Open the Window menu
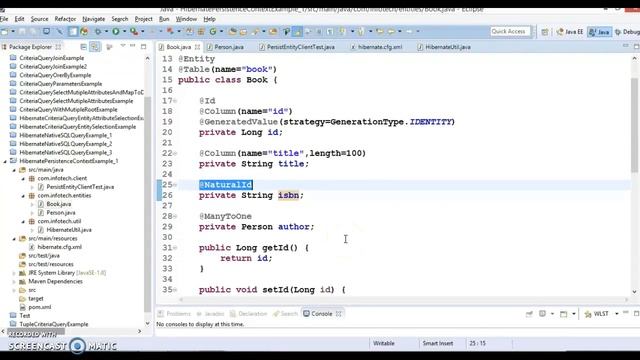 [x=186, y=19]
